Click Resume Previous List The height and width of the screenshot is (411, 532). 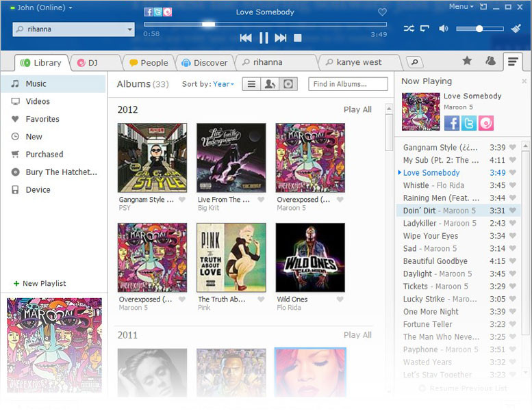(464, 388)
